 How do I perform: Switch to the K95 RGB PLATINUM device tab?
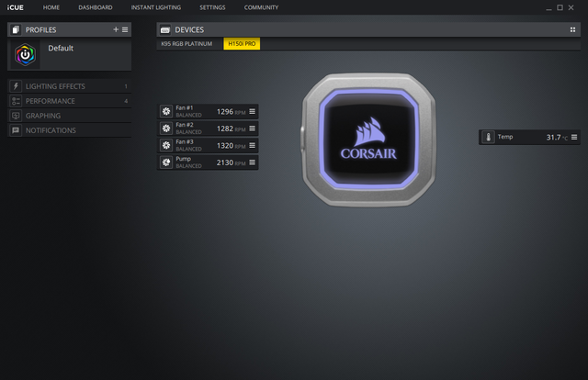click(x=187, y=43)
